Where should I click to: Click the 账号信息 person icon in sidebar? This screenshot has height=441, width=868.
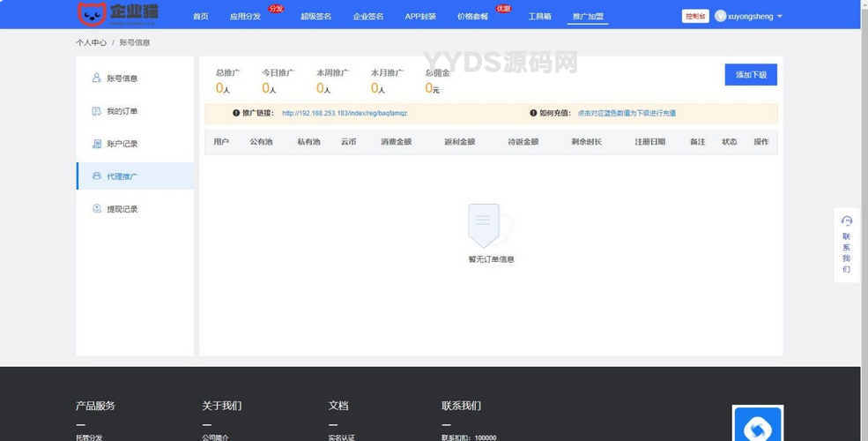[x=97, y=78]
